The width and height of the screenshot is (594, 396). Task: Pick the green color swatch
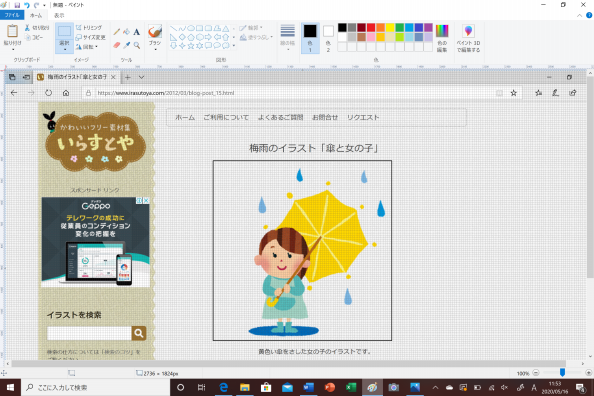[400, 28]
